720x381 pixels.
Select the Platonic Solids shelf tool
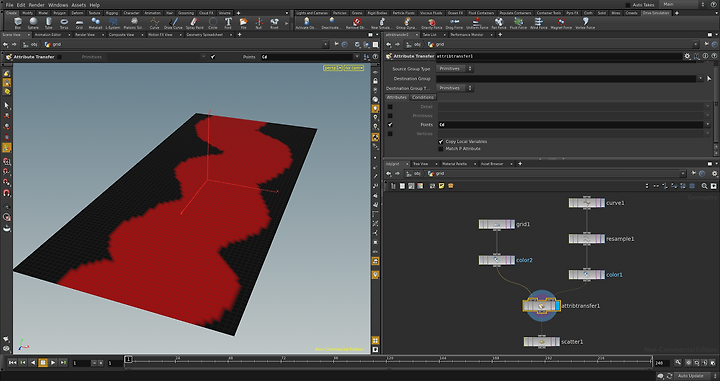coord(134,23)
